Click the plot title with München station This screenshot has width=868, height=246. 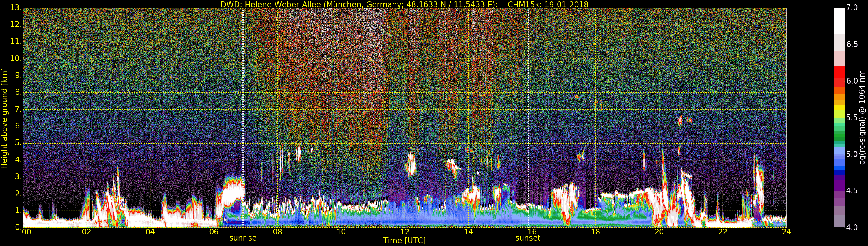coord(404,4)
